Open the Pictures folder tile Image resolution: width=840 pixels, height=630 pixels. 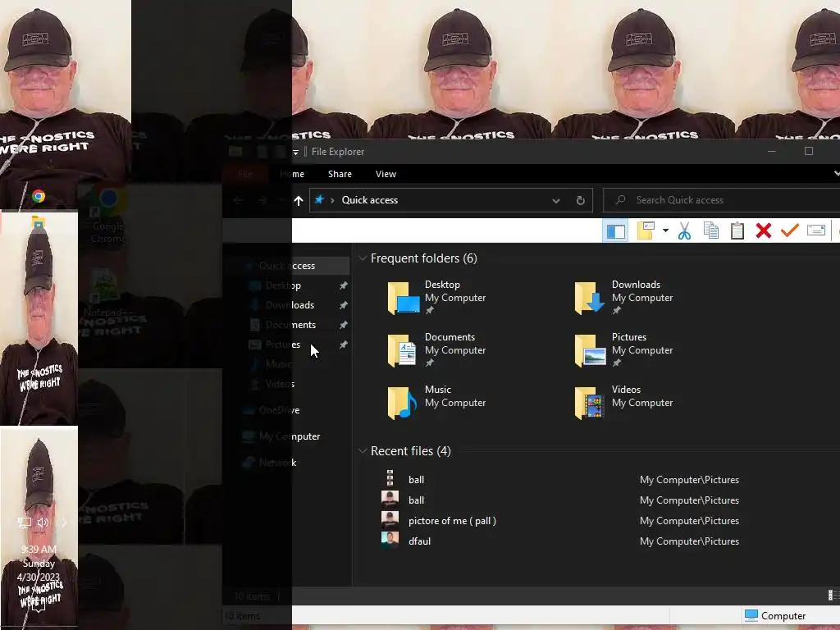[624, 349]
